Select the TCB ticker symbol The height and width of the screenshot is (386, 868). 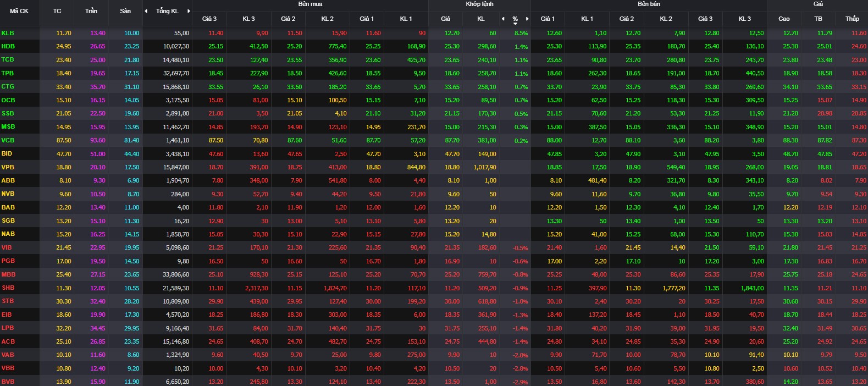point(8,59)
